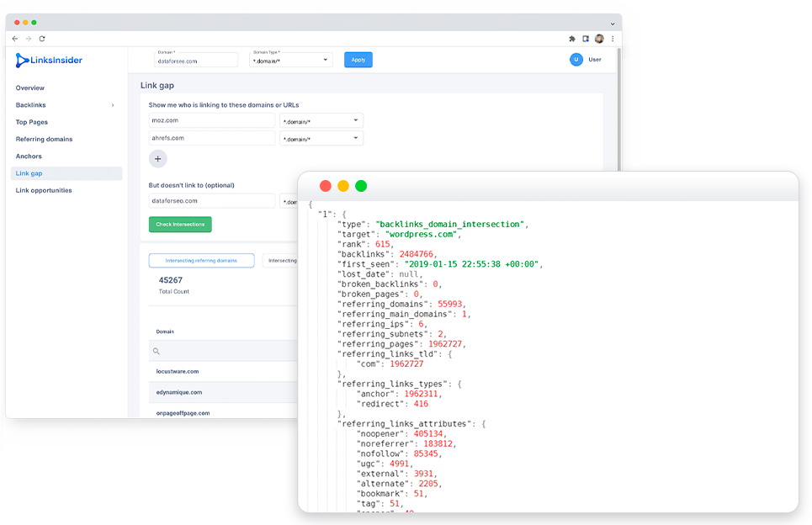Click the blue Apply button

tap(358, 60)
